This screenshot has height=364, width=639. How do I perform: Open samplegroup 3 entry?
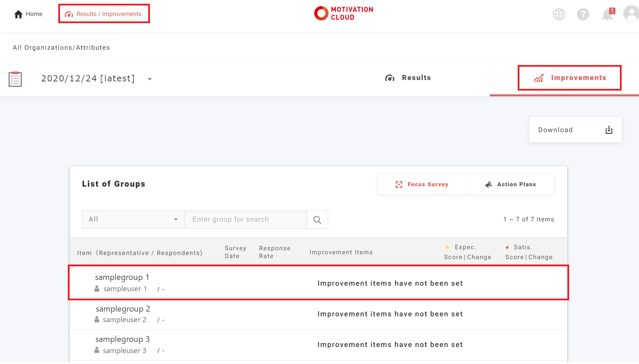[x=122, y=339]
